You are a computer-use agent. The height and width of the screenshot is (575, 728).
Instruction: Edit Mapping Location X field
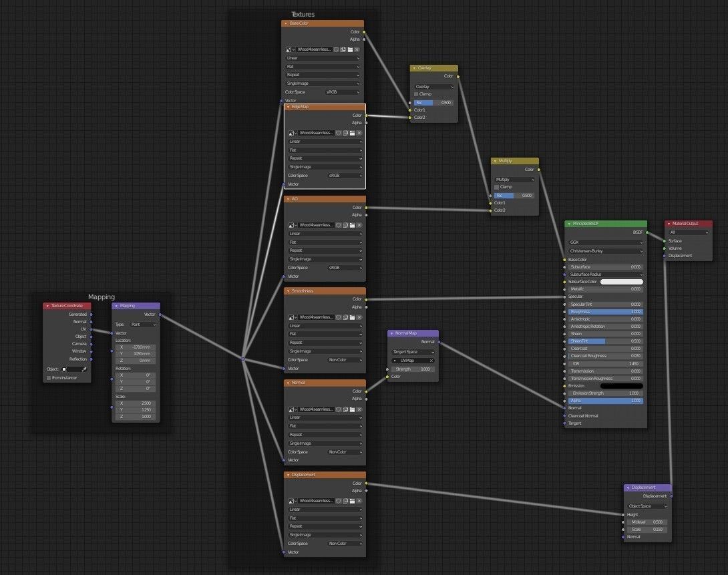click(x=135, y=347)
